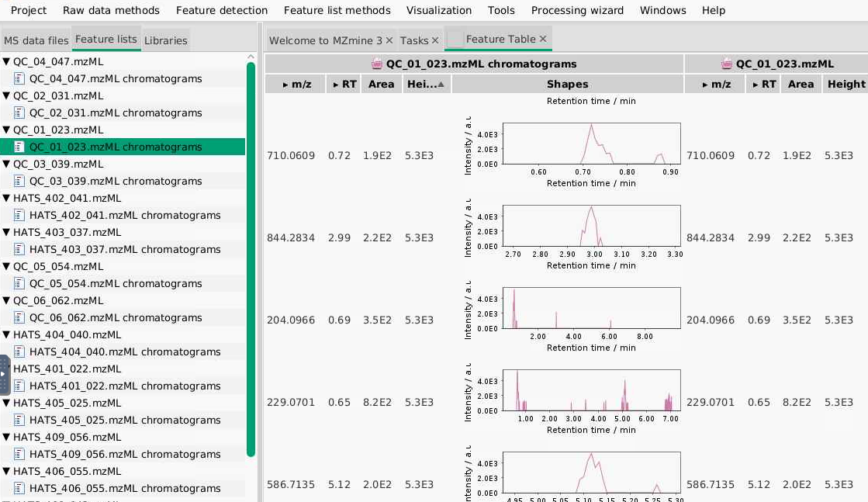Click the pink icon beside QC_01_023.mzML column header
The image size is (868, 502).
[x=727, y=64]
